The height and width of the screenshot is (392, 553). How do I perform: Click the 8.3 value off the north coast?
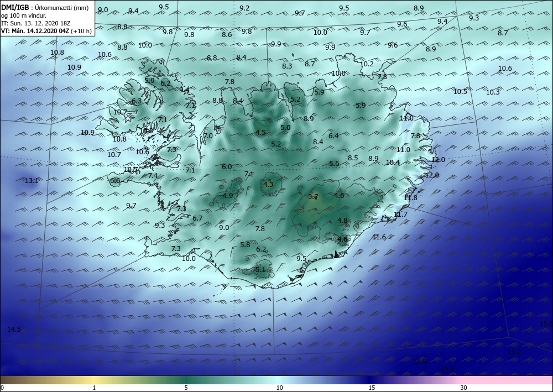[x=287, y=66]
